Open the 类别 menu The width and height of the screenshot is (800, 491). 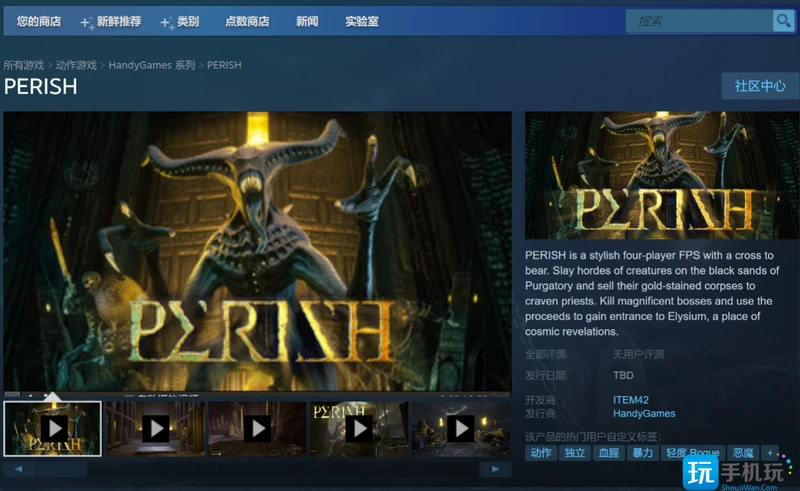coord(180,21)
